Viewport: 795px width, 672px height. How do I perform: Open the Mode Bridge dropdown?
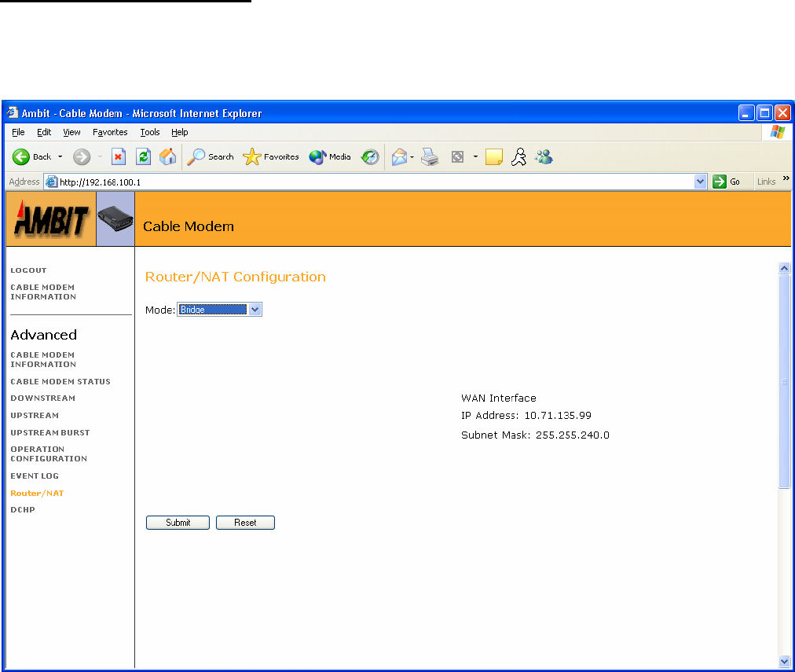tap(219, 310)
